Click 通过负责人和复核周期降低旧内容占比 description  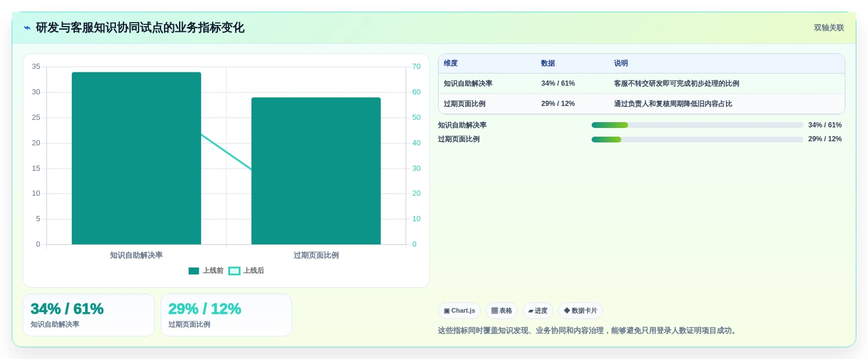point(673,104)
